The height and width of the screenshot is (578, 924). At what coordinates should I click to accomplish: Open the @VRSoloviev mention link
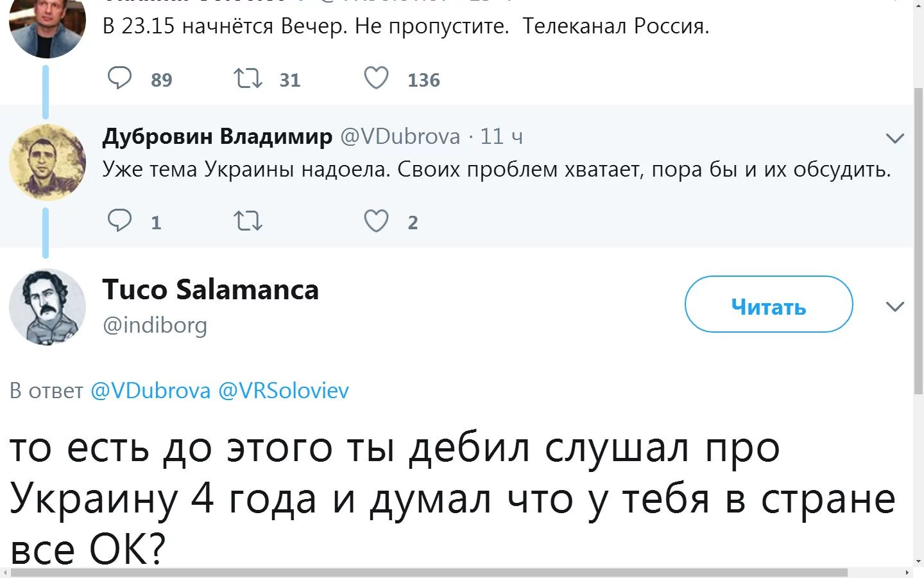pyautogui.click(x=284, y=390)
